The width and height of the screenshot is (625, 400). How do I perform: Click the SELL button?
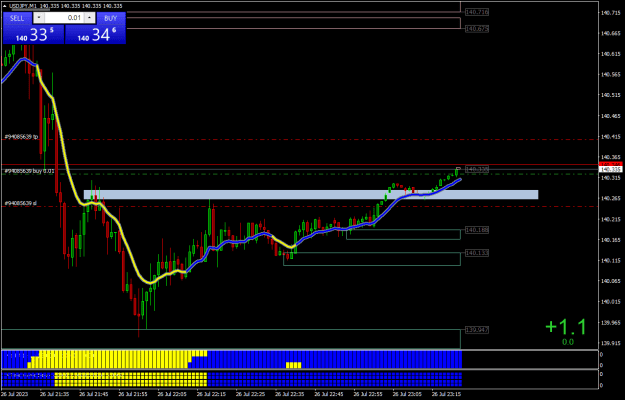[x=17, y=18]
